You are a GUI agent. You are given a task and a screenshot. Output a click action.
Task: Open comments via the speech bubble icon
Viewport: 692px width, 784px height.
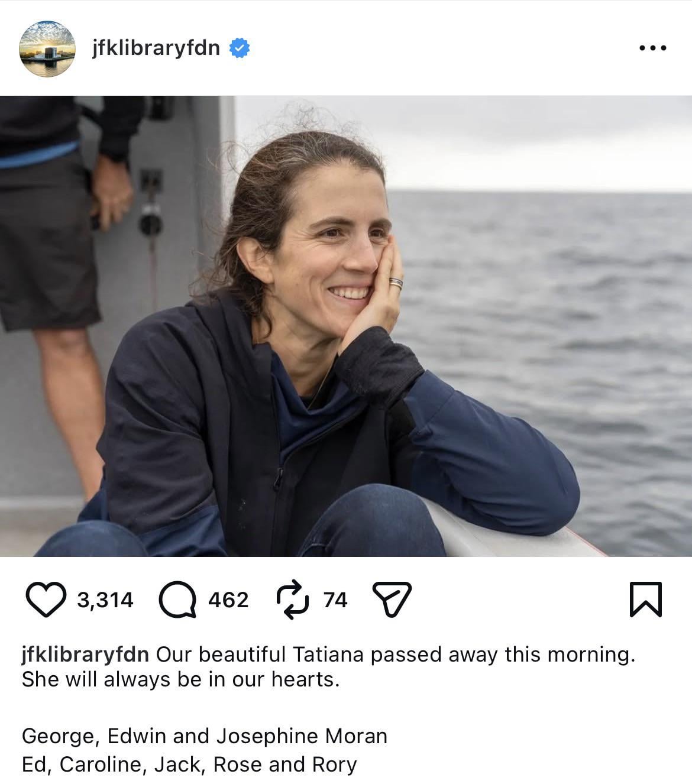[177, 600]
